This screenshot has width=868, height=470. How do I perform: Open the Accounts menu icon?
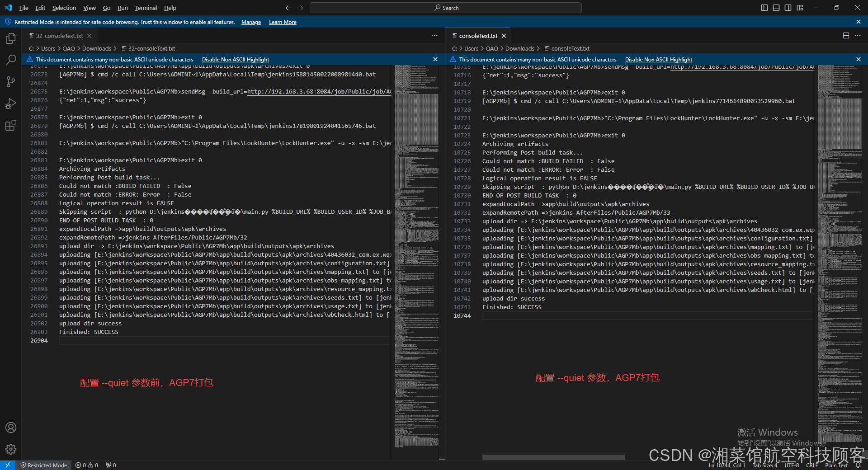[11, 428]
